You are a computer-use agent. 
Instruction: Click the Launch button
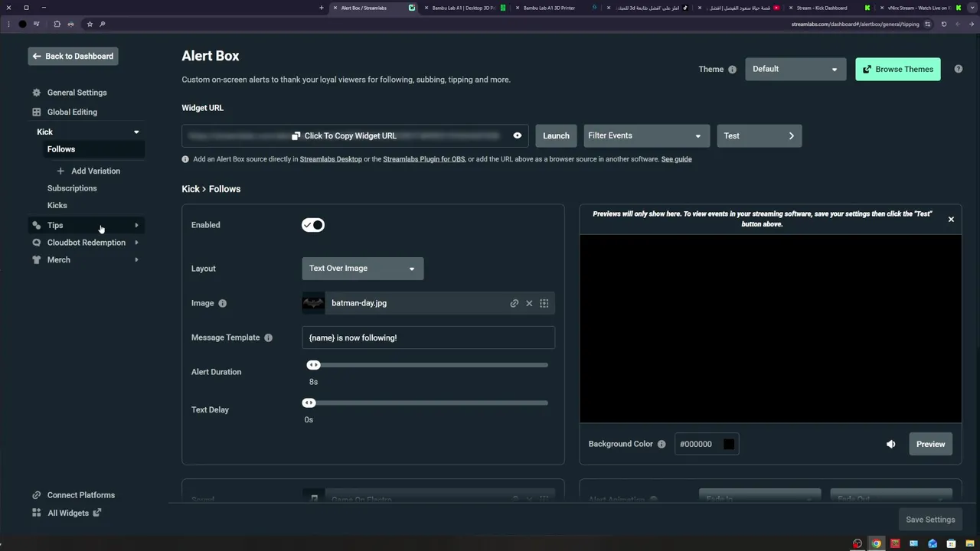point(556,135)
